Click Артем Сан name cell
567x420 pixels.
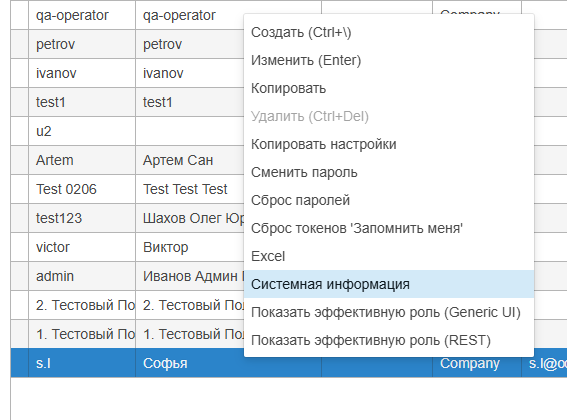pyautogui.click(x=190, y=160)
